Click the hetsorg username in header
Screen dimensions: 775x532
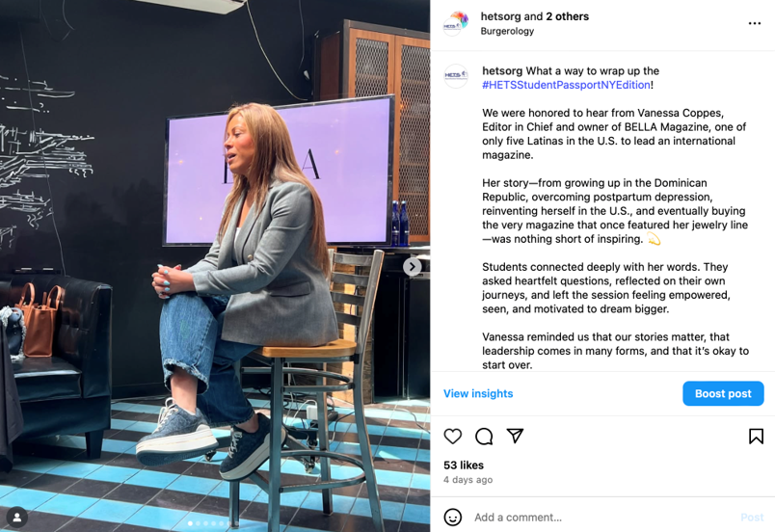pos(500,16)
